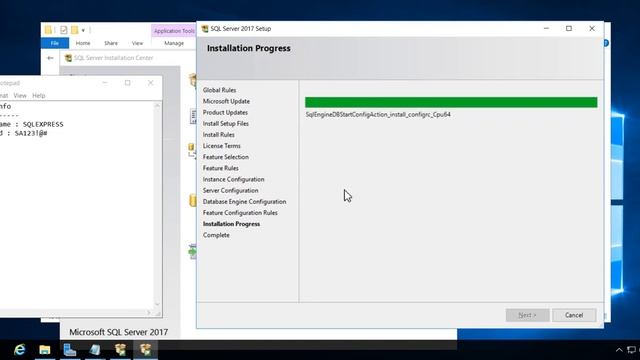Switch to Notepad taskbar icon

[x=95, y=350]
